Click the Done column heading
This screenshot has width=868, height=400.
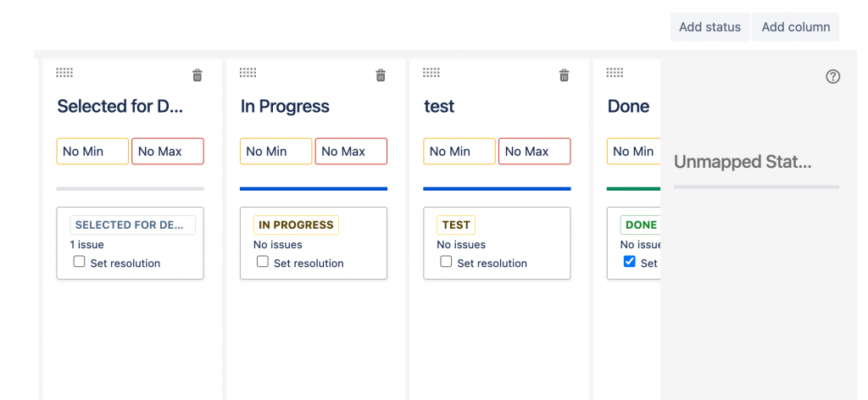coord(628,107)
